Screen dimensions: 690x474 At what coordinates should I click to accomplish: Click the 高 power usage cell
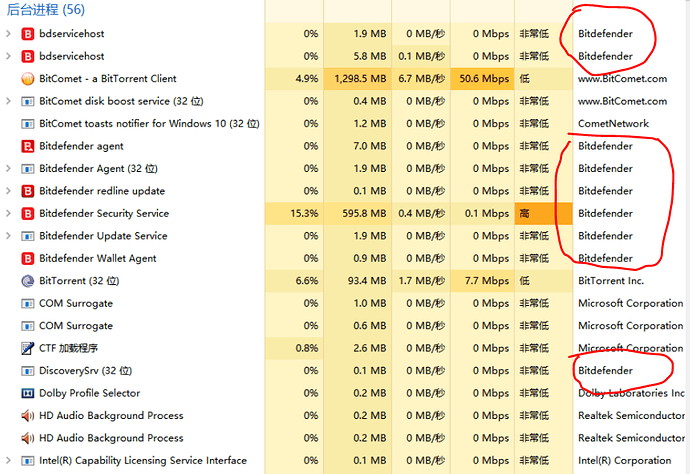[x=543, y=213]
